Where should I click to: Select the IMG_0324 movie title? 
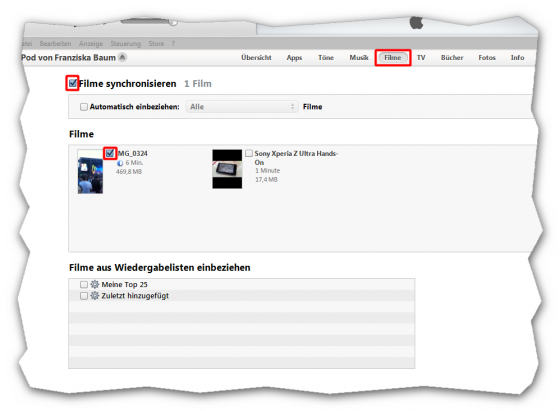(132, 154)
